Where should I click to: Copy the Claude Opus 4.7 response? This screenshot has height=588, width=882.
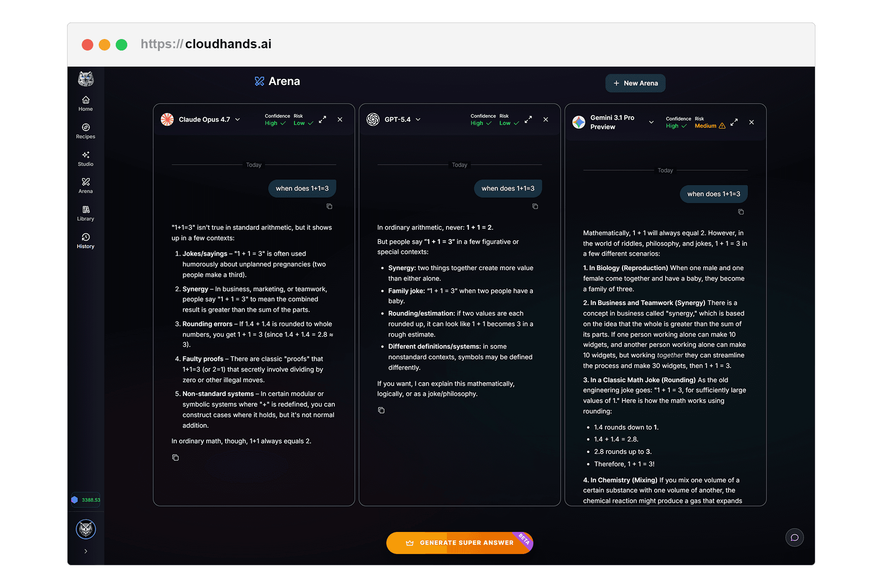[175, 458]
